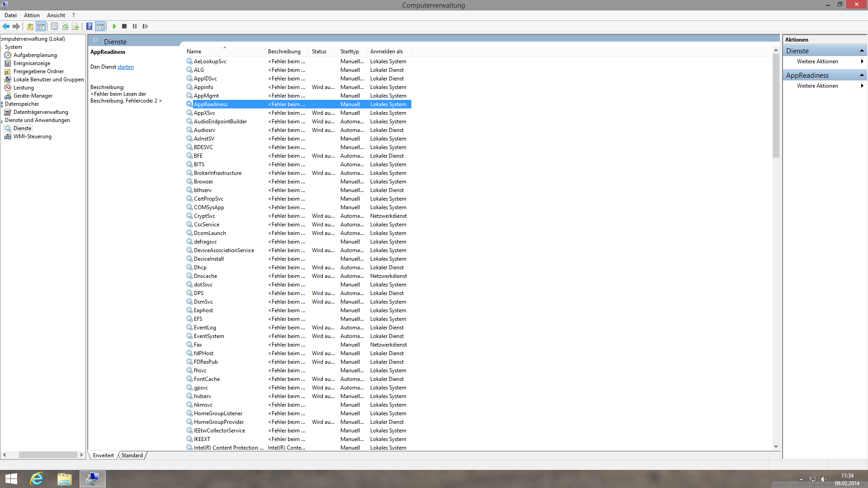Click the export list toolbar icon
This screenshot has height=488, width=868.
pyautogui.click(x=75, y=26)
